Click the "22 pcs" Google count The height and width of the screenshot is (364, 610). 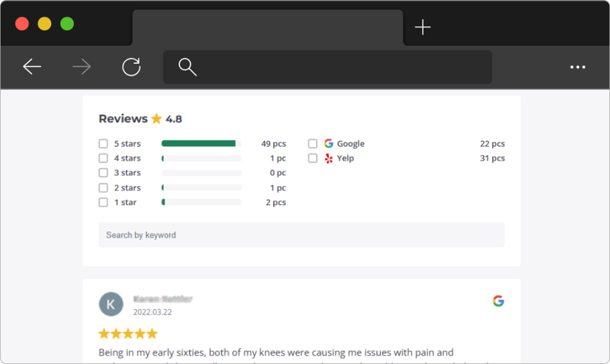tap(492, 144)
